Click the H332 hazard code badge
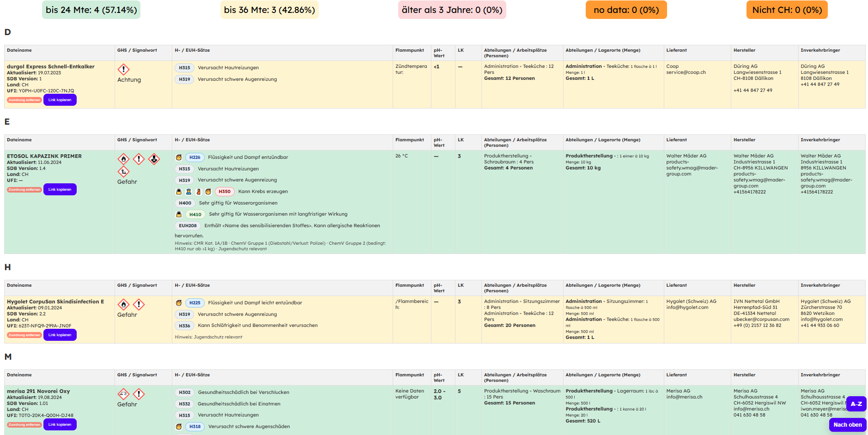Viewport: 868px width, 435px height. tap(185, 404)
